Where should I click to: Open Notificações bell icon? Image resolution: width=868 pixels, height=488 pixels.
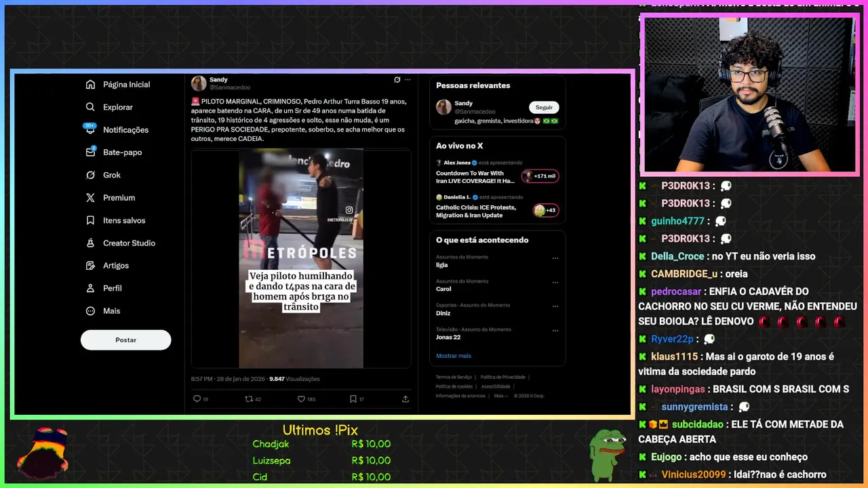(x=90, y=129)
